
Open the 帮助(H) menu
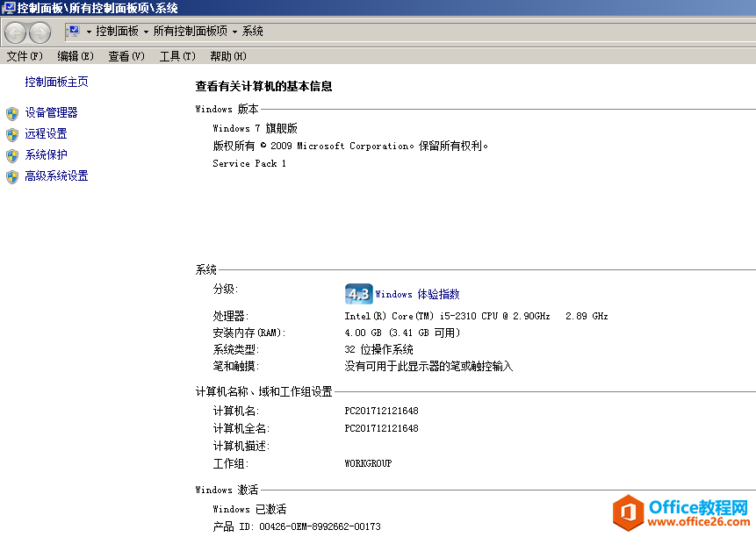tap(228, 56)
